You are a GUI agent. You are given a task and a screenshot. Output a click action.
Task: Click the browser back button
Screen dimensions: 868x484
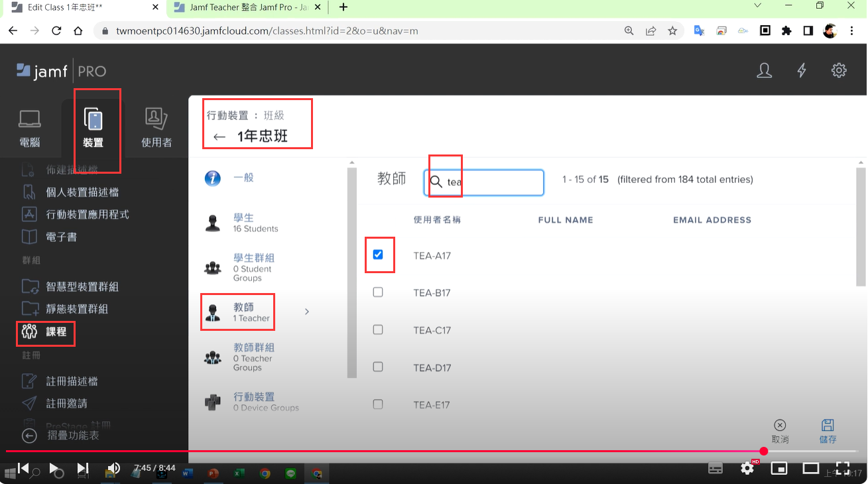(13, 30)
